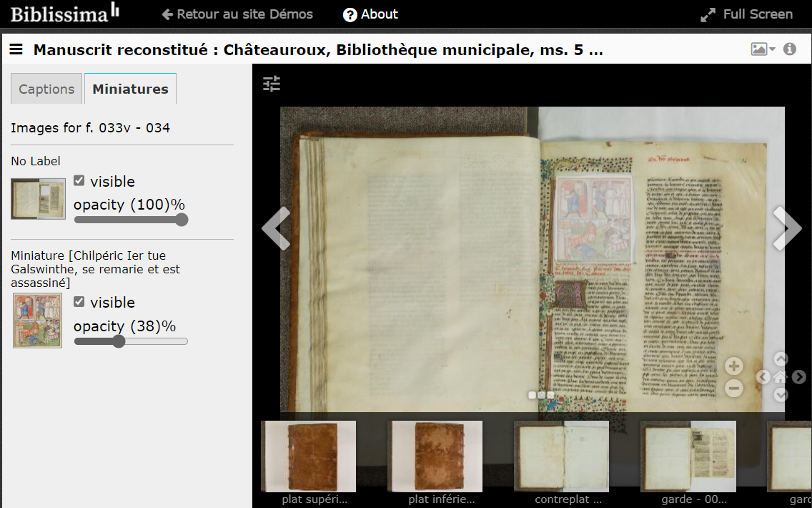Zoom out of the manuscript image
The height and width of the screenshot is (508, 812).
pos(734,388)
